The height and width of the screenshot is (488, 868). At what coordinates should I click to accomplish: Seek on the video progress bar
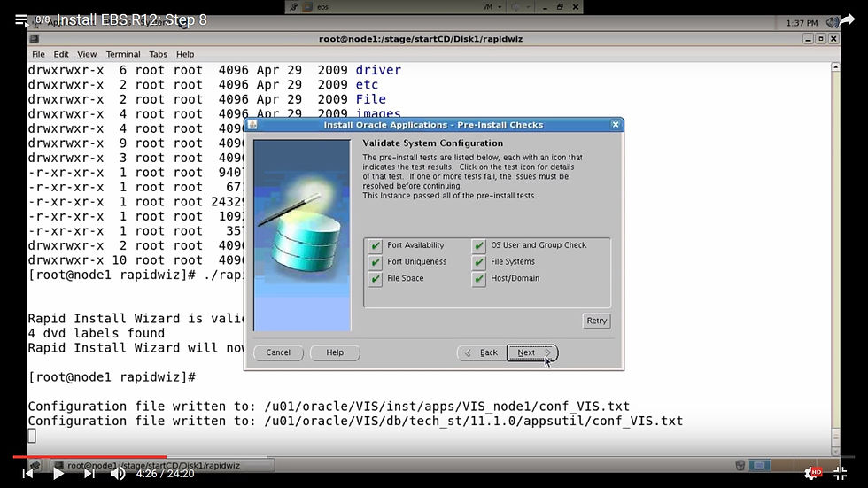tap(434, 457)
